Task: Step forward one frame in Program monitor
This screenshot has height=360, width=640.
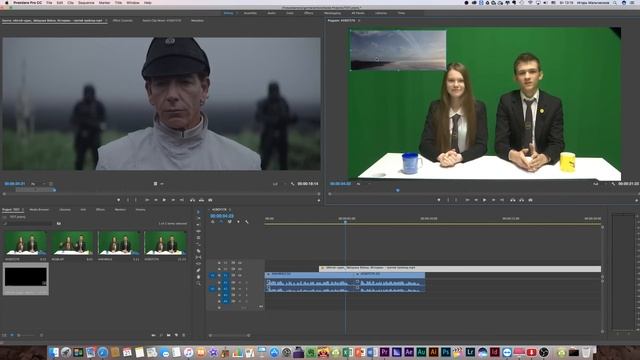Action: pyautogui.click(x=493, y=200)
